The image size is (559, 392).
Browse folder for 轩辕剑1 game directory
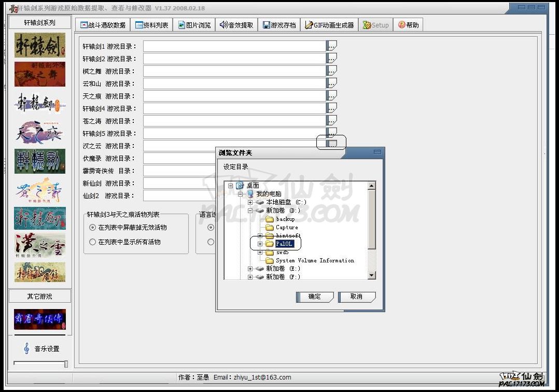[332, 46]
